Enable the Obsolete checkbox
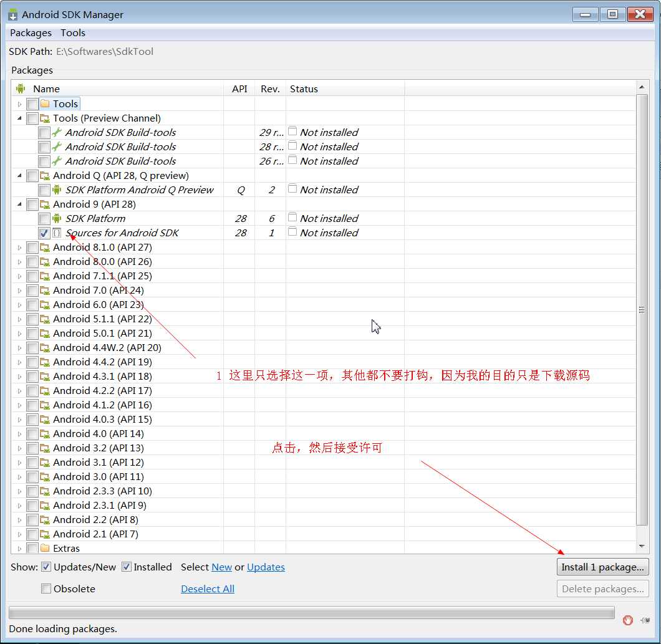The image size is (661, 644). pyautogui.click(x=46, y=589)
